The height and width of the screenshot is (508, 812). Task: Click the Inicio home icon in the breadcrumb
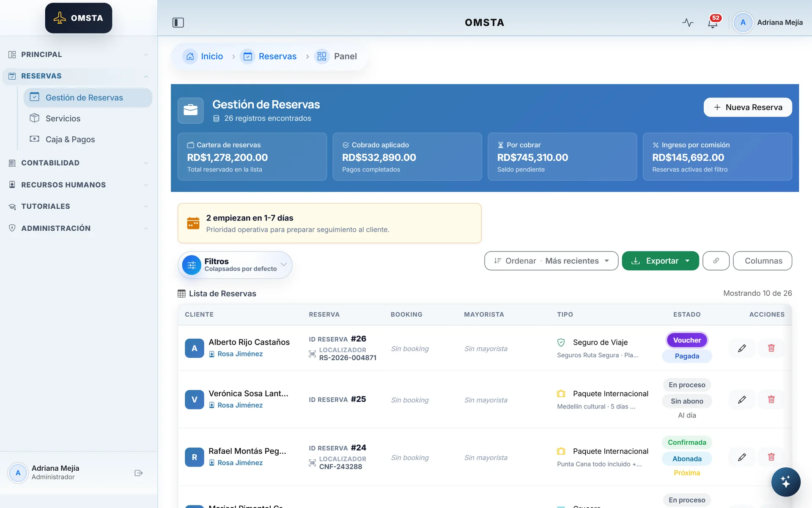click(190, 56)
